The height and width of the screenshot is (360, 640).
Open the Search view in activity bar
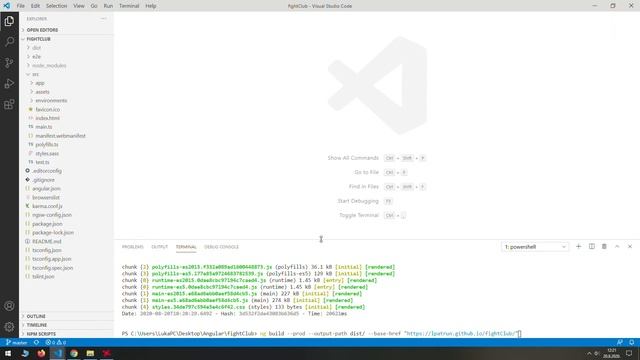[9, 41]
